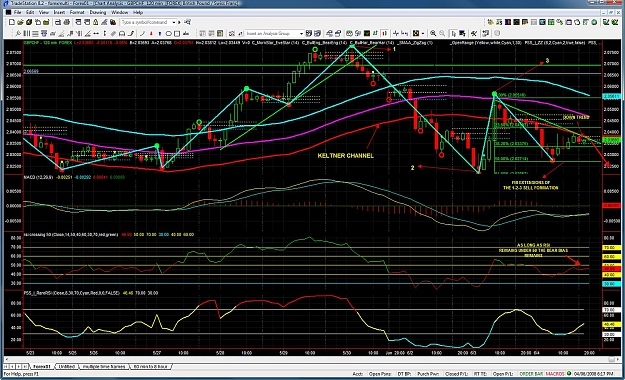Select the arc drawing tool
This screenshot has width=625, height=380.
[122, 33]
